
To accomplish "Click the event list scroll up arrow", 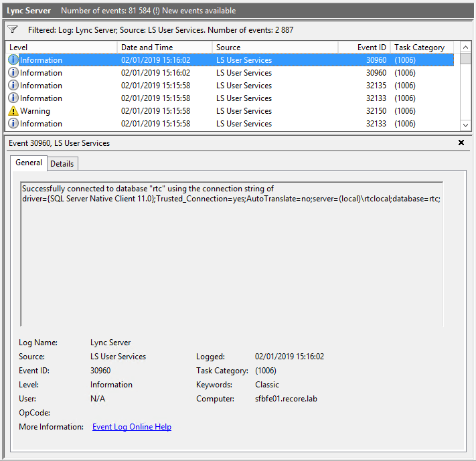I will tap(465, 48).
